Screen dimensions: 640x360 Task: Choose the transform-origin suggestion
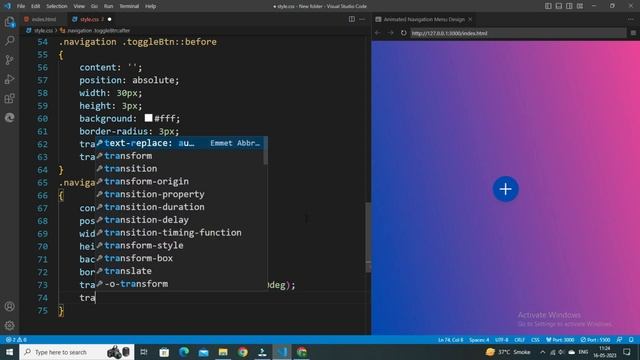pos(180,181)
